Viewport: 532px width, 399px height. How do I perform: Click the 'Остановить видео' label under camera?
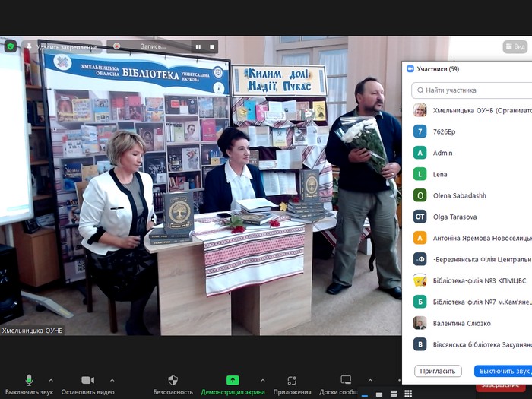88,392
